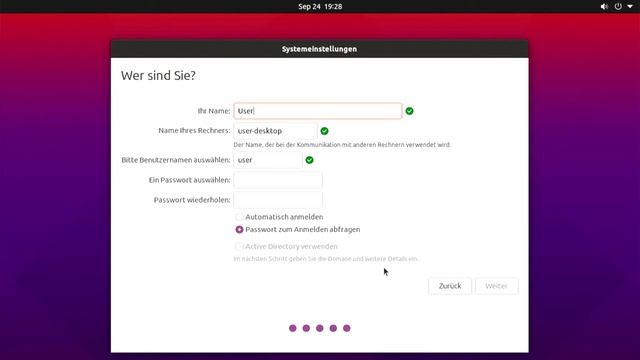Click the Weiter button
The height and width of the screenshot is (360, 640).
pos(496,286)
